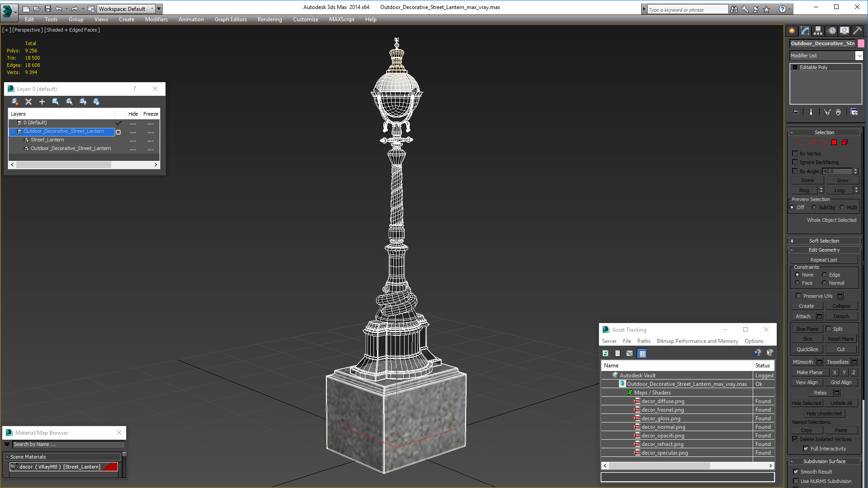Select Face constraint radio button

797,283
